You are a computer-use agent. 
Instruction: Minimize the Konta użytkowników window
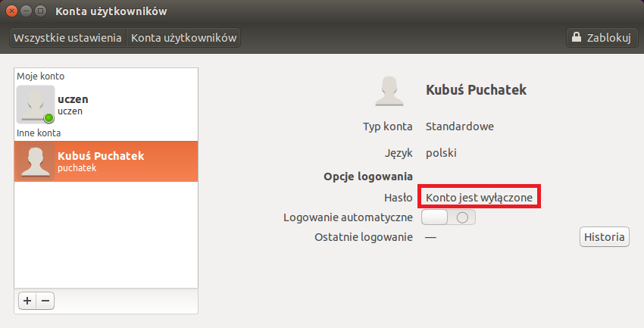(26, 11)
